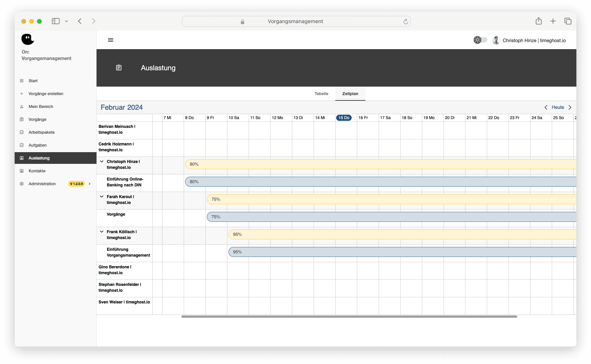Open Safari sidebar dropdown chevron
591x364 pixels.
tap(66, 21)
